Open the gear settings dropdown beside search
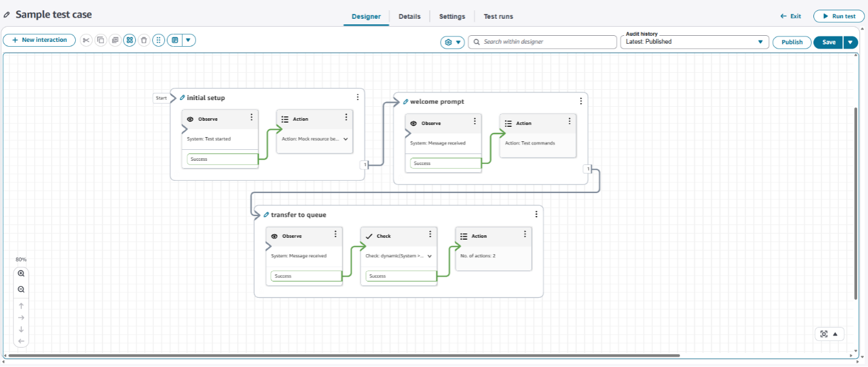The image size is (868, 367). pos(452,42)
